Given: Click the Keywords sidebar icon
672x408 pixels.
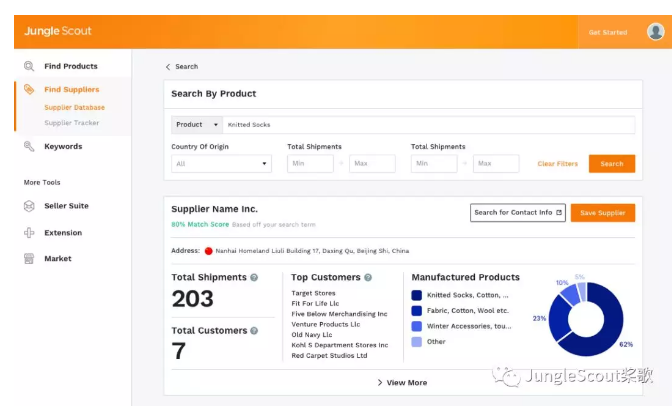Looking at the screenshot, I should click(x=29, y=147).
